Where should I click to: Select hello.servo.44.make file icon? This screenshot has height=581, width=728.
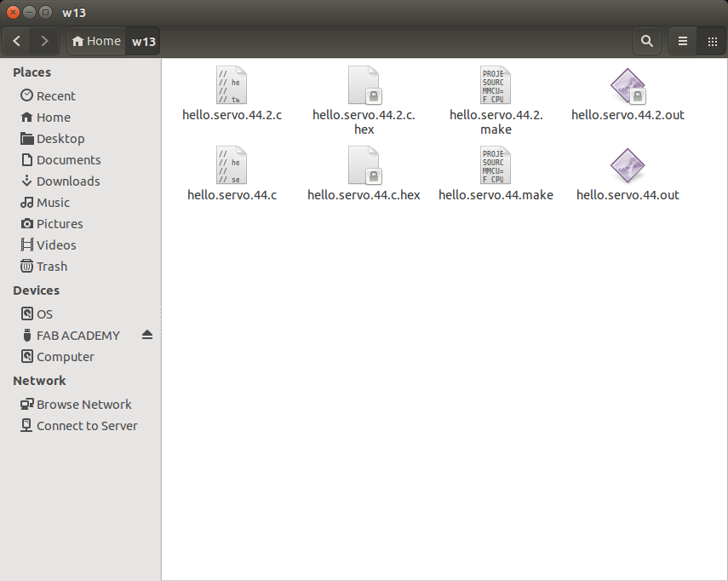point(496,165)
